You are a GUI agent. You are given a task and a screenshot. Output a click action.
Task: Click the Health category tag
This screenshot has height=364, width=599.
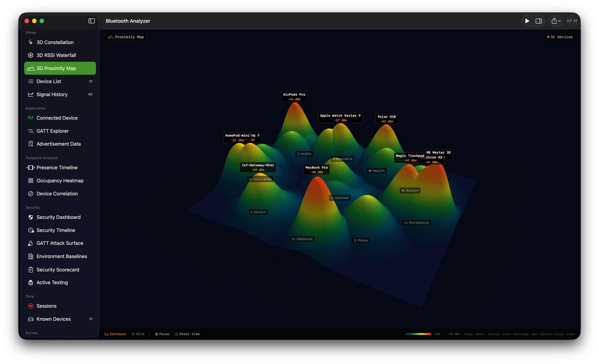click(377, 171)
